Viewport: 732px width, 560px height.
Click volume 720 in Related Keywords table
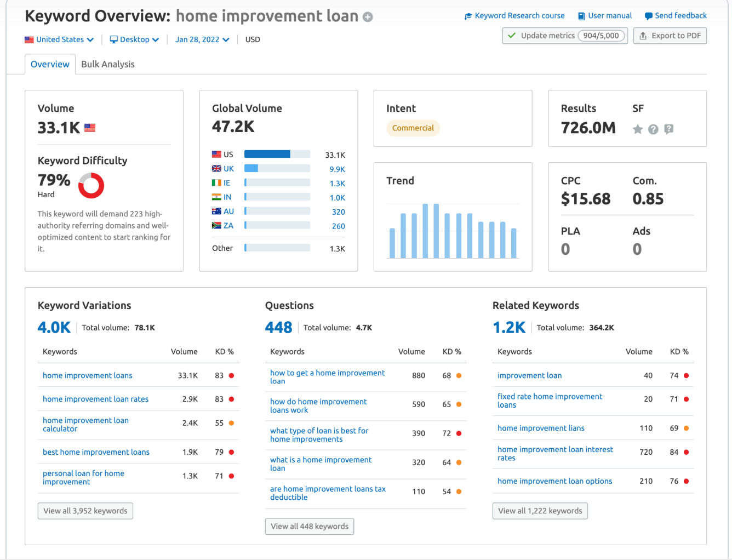[x=646, y=453]
